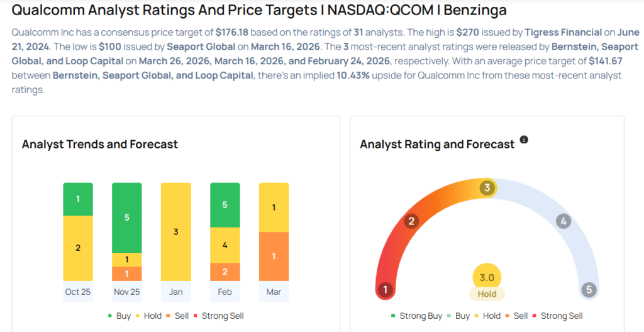The image size is (644, 332).
Task: Toggle Hold series in trends chart legend
Action: point(148,316)
